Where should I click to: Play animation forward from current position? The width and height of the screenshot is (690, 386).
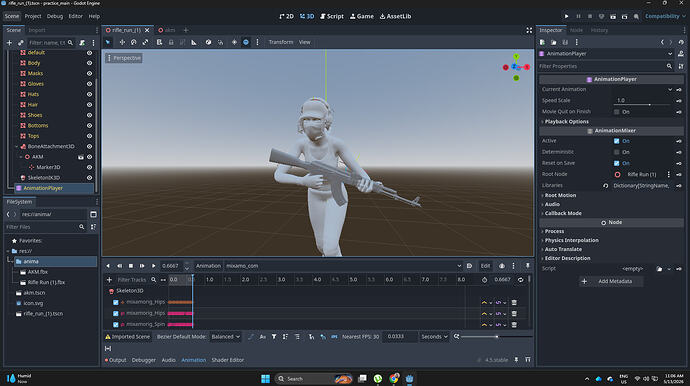pos(153,266)
